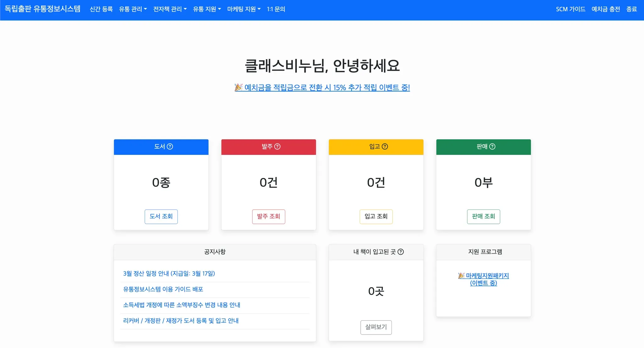
Task: Open the 3월 정산 일정 안내 notice
Action: click(x=169, y=273)
